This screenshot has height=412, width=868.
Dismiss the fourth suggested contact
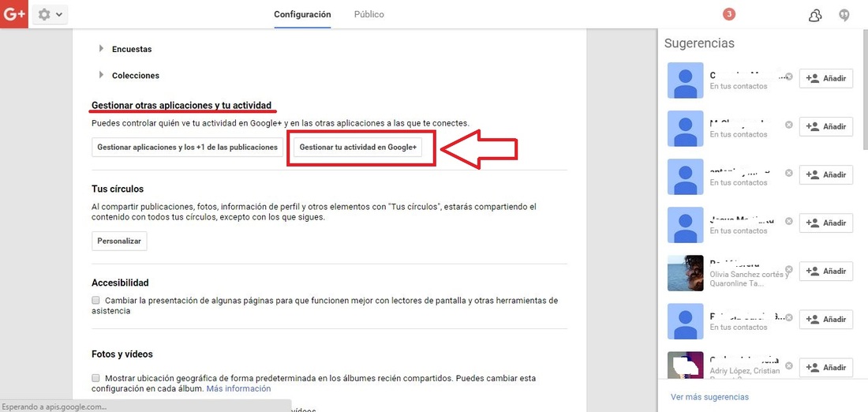[x=789, y=221]
